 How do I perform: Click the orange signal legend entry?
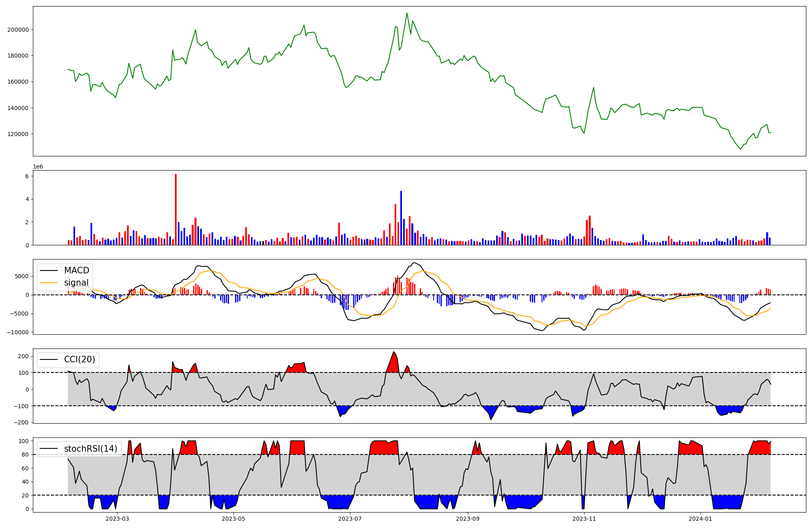pos(76,283)
